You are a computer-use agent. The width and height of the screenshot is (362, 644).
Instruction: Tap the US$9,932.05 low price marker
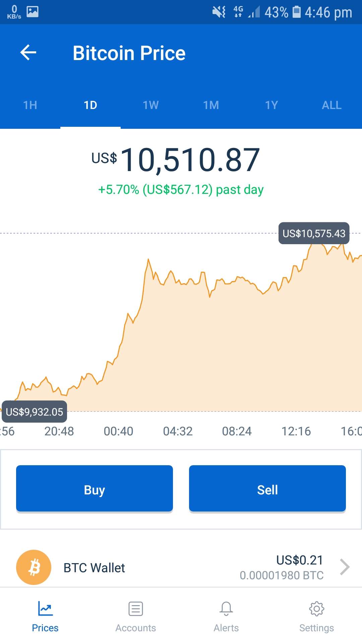pyautogui.click(x=35, y=412)
